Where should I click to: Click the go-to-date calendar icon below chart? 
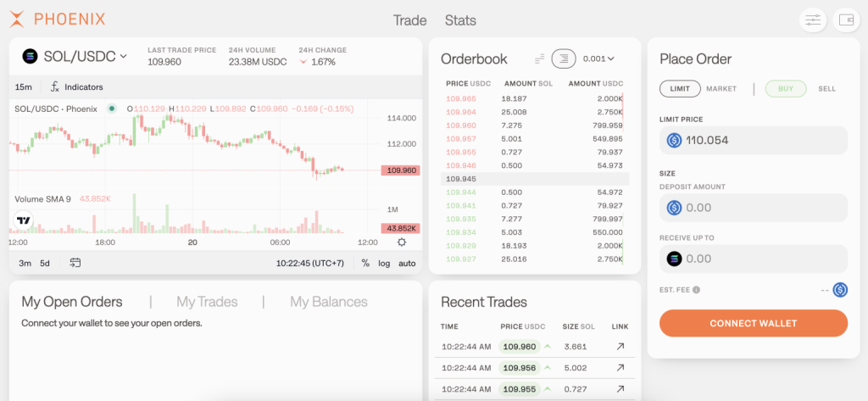(x=75, y=263)
